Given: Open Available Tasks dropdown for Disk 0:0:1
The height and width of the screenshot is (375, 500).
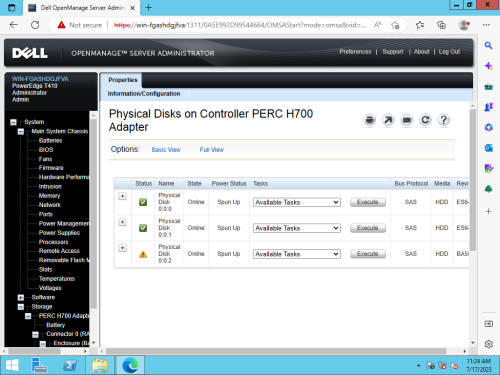Looking at the screenshot, I should coord(297,228).
